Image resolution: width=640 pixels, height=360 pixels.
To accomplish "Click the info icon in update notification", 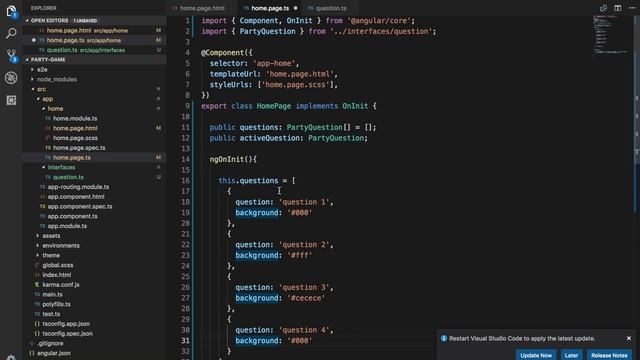I will tap(444, 338).
